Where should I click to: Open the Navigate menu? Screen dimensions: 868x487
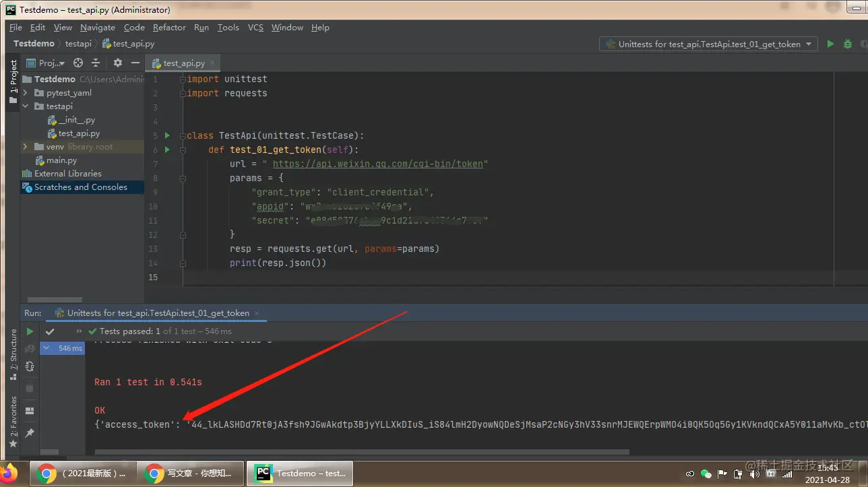point(98,28)
